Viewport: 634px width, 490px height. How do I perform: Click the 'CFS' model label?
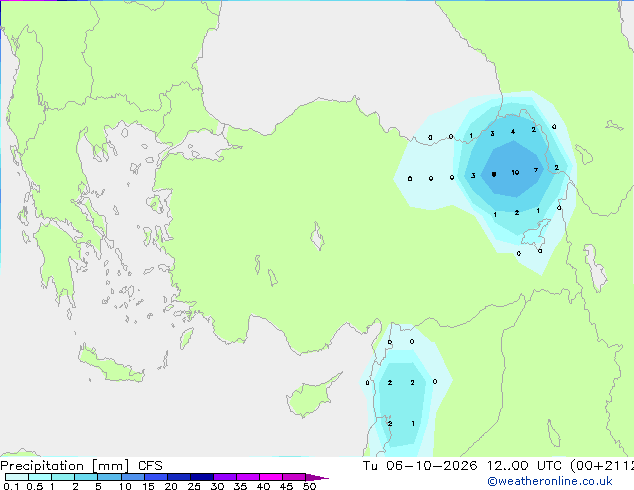coord(150,466)
